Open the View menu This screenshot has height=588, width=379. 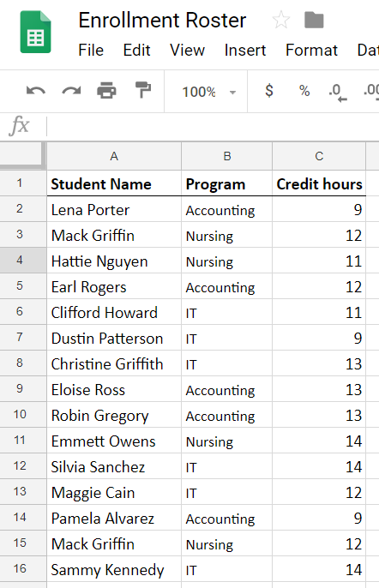(187, 51)
